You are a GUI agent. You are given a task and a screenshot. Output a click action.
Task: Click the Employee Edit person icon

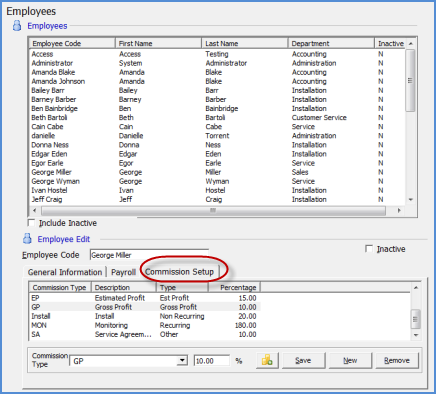tap(27, 239)
